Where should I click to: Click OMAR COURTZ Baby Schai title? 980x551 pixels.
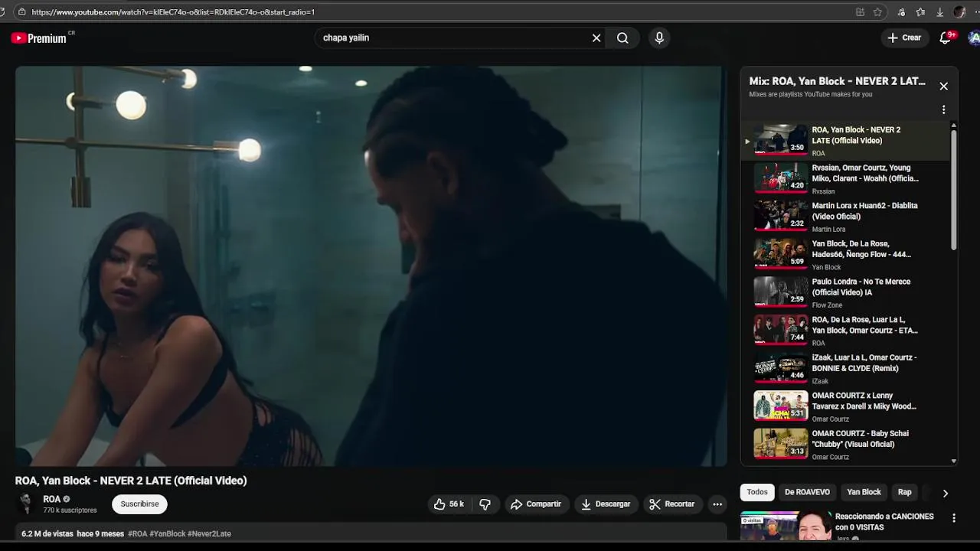tap(860, 439)
